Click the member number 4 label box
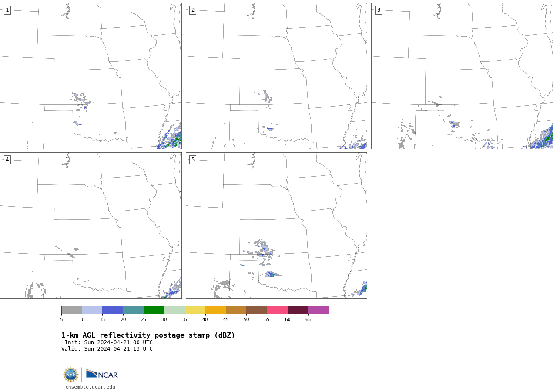Viewport: 557px width, 392px height. coord(7,160)
